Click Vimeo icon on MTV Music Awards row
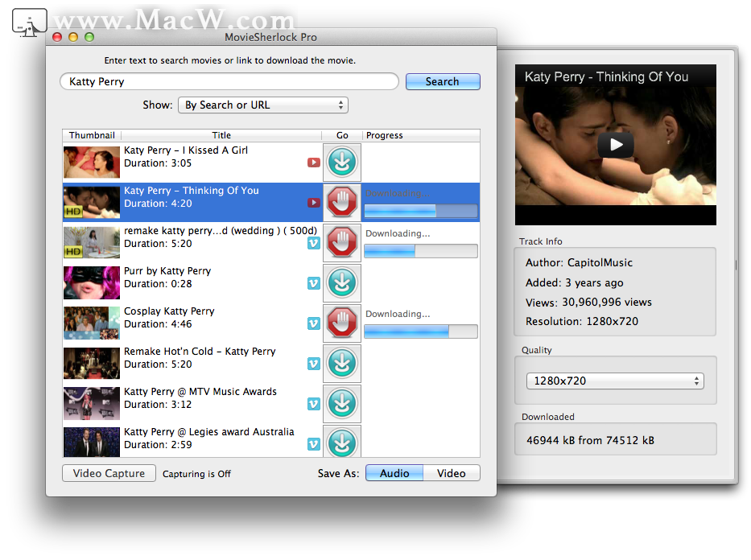Viewport: 751px width, 560px height. point(314,405)
